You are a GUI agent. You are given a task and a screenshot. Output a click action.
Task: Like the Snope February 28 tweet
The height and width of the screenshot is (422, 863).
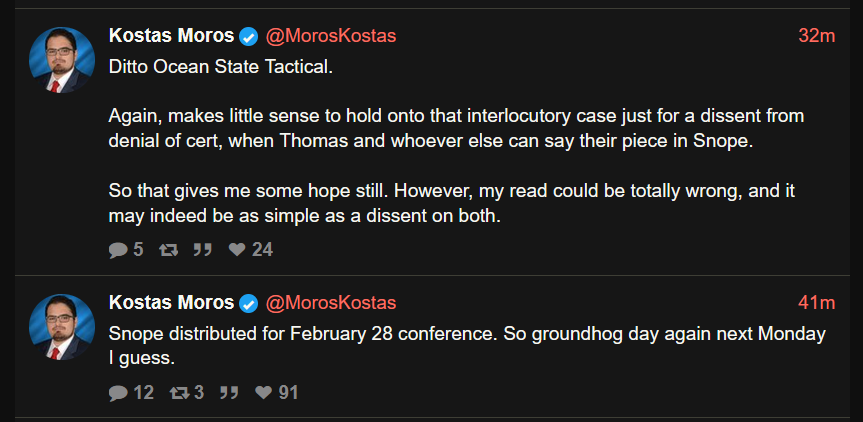[264, 393]
